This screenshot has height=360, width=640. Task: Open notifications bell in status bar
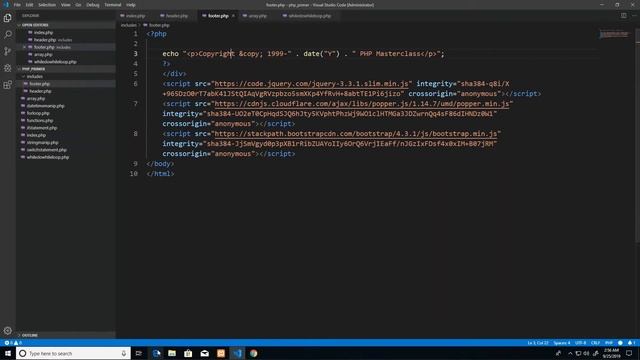(631, 343)
